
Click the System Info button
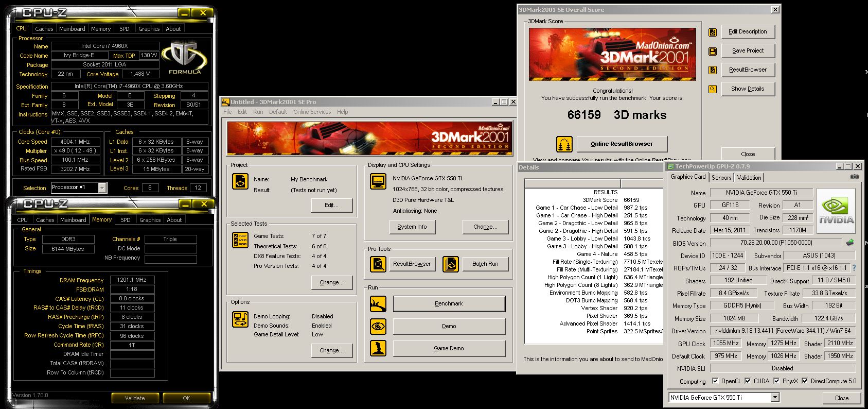point(412,227)
